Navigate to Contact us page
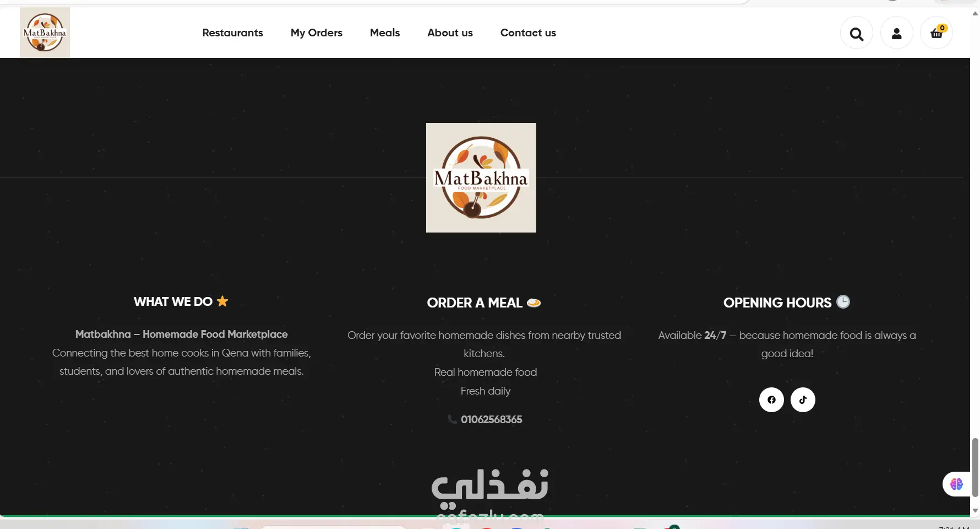The width and height of the screenshot is (980, 529). pos(528,33)
